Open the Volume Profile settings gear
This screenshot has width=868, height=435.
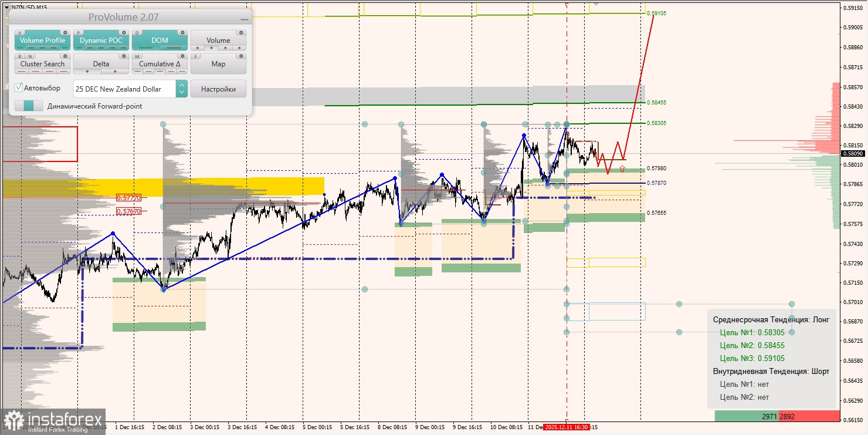click(66, 32)
